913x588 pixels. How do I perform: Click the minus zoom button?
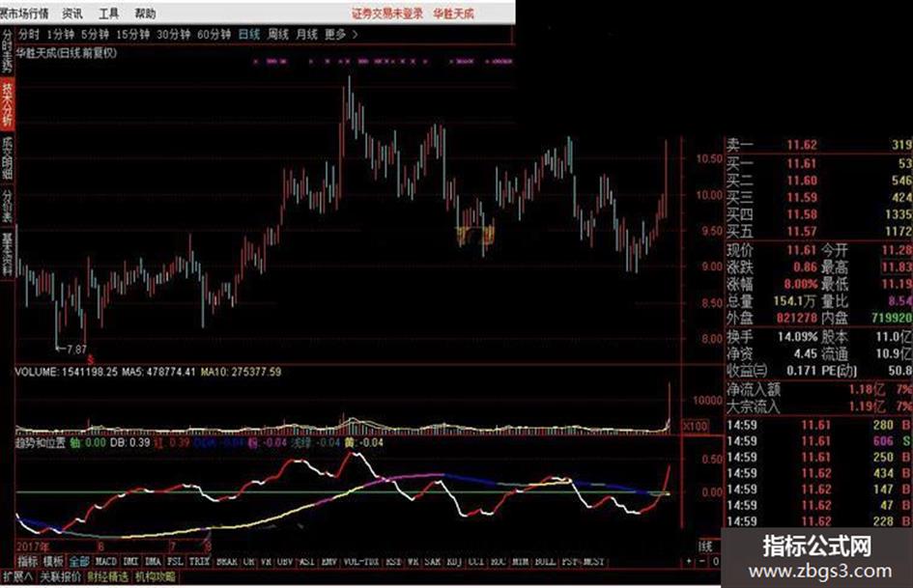701,561
